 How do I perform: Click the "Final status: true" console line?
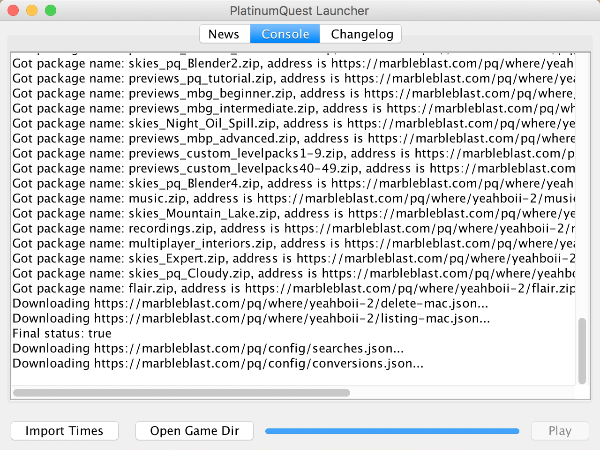62,333
